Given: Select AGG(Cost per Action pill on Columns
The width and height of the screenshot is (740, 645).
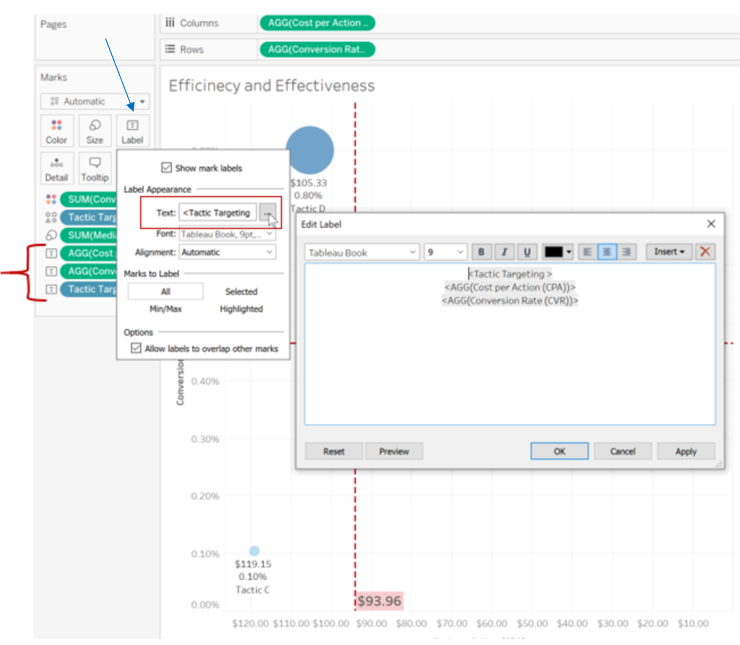Looking at the screenshot, I should click(318, 23).
